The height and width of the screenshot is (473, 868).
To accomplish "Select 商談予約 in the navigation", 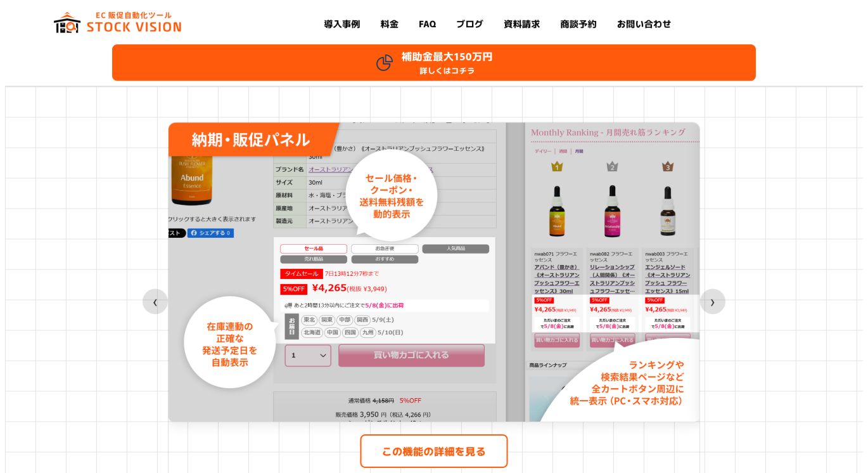I will click(578, 24).
